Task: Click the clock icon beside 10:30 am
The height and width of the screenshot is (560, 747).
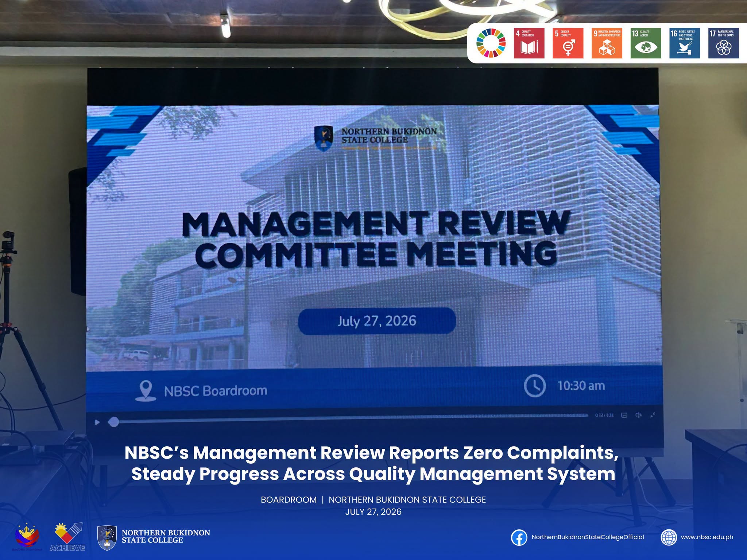Action: coord(535,385)
